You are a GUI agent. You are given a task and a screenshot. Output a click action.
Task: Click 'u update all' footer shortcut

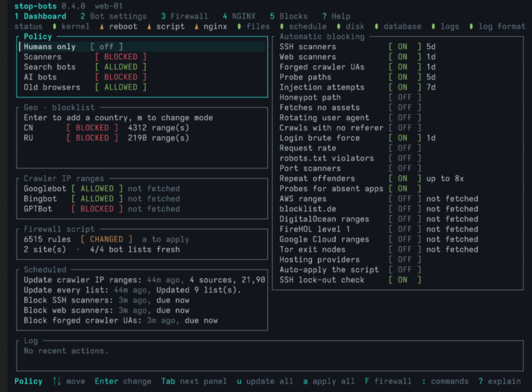pyautogui.click(x=265, y=382)
